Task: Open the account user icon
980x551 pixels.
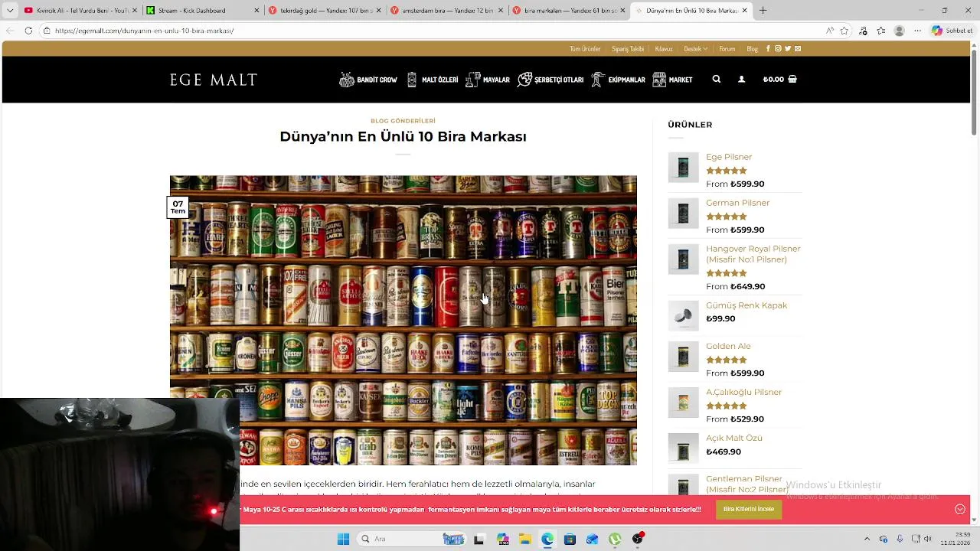Action: (x=741, y=79)
